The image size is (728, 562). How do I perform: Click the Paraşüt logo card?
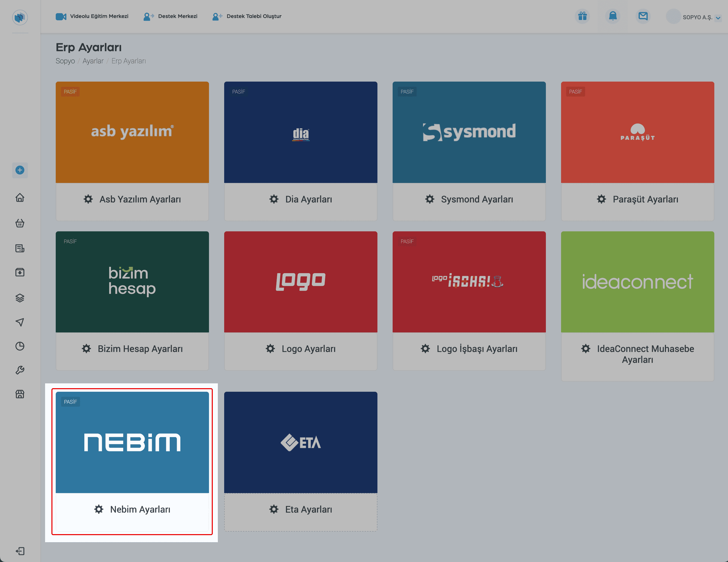(x=637, y=133)
